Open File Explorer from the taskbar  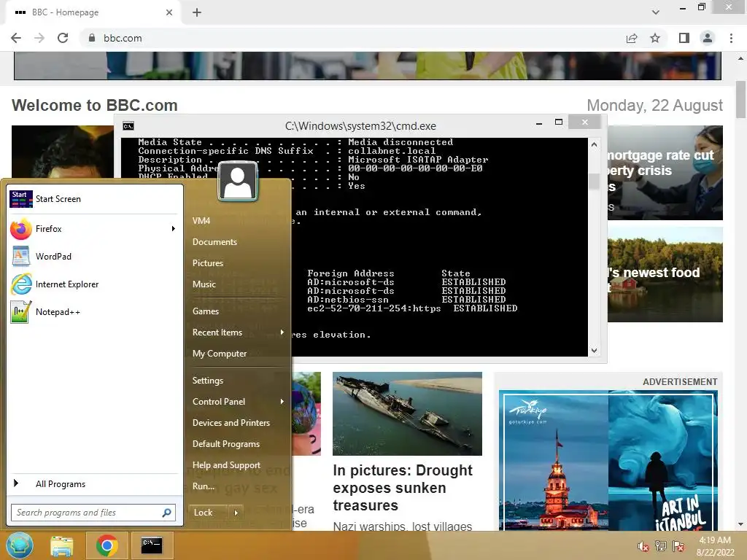click(x=62, y=545)
